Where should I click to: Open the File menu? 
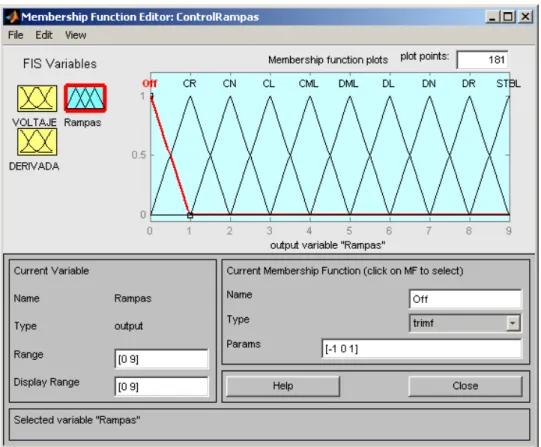pos(16,35)
